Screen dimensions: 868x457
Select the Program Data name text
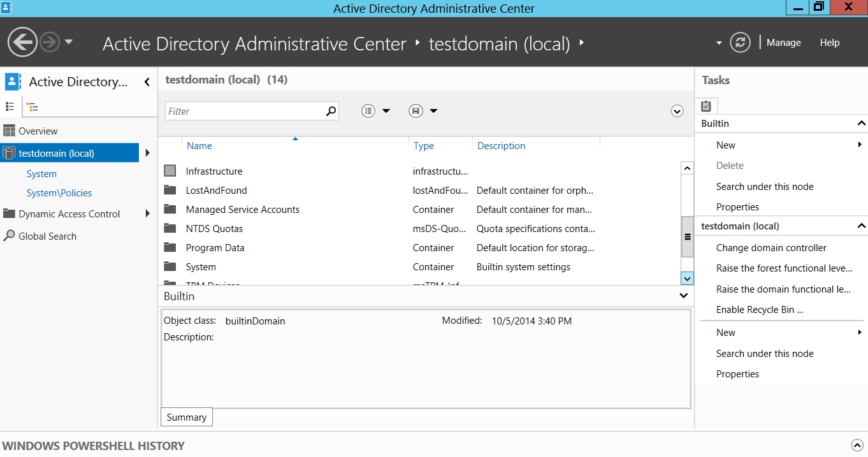click(x=215, y=248)
